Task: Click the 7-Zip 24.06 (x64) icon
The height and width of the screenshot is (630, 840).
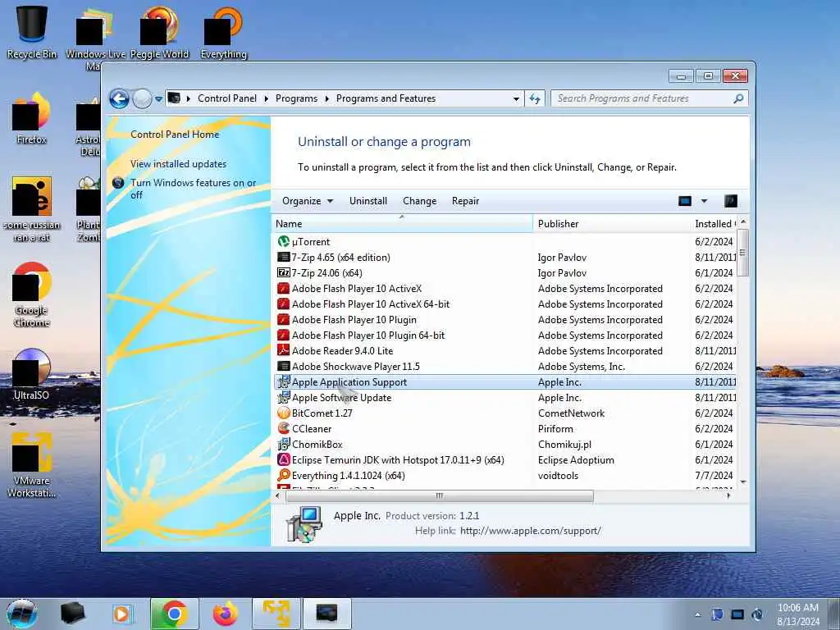Action: pyautogui.click(x=283, y=272)
